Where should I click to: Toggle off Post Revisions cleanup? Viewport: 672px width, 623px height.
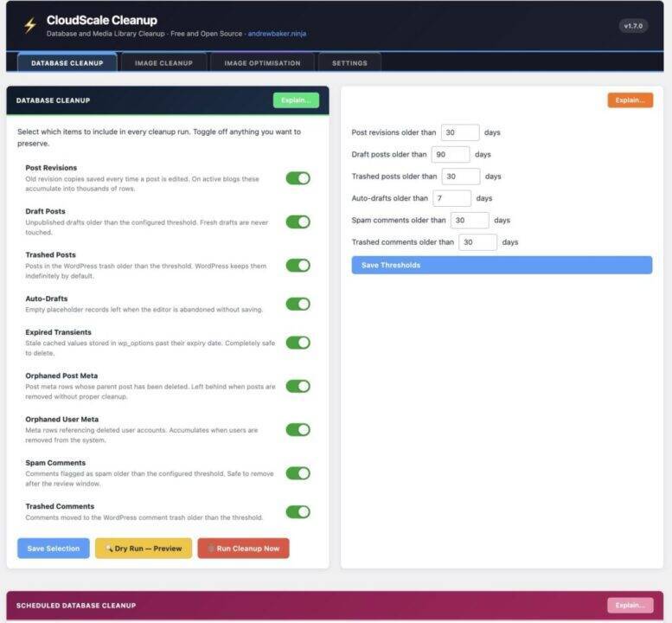298,178
